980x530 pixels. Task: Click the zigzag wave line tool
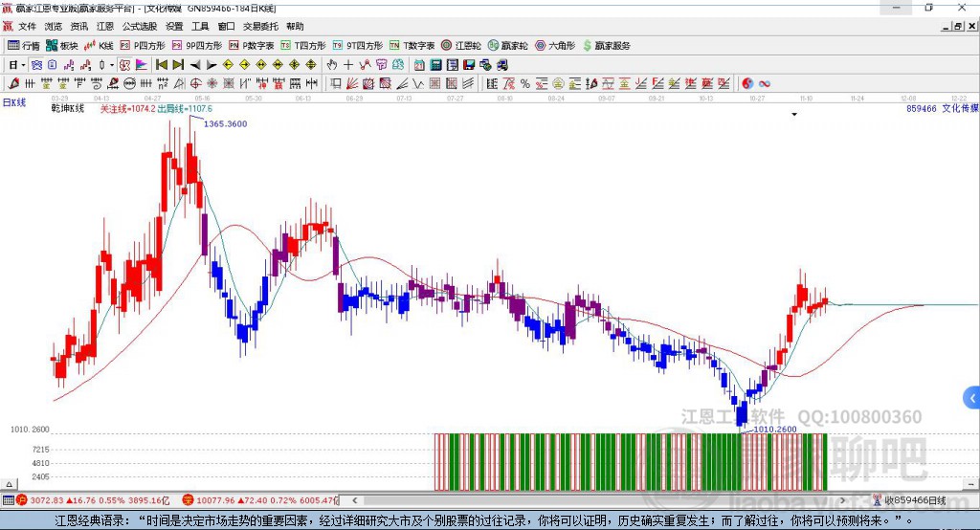click(x=418, y=84)
